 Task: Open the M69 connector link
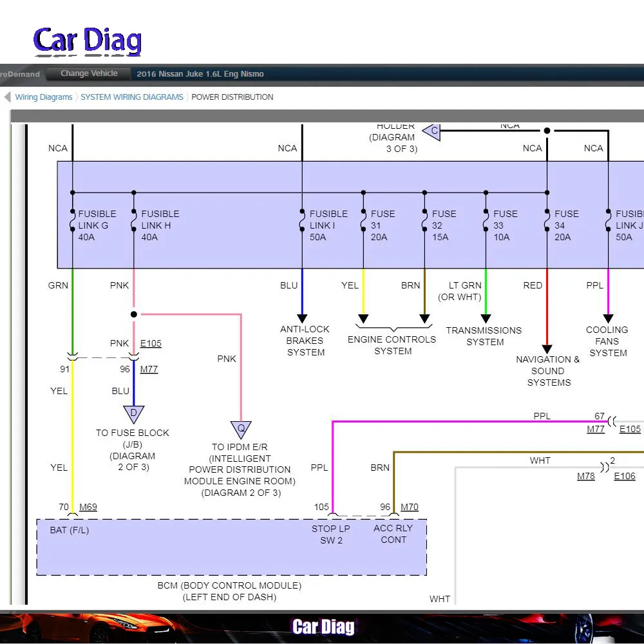click(x=88, y=507)
